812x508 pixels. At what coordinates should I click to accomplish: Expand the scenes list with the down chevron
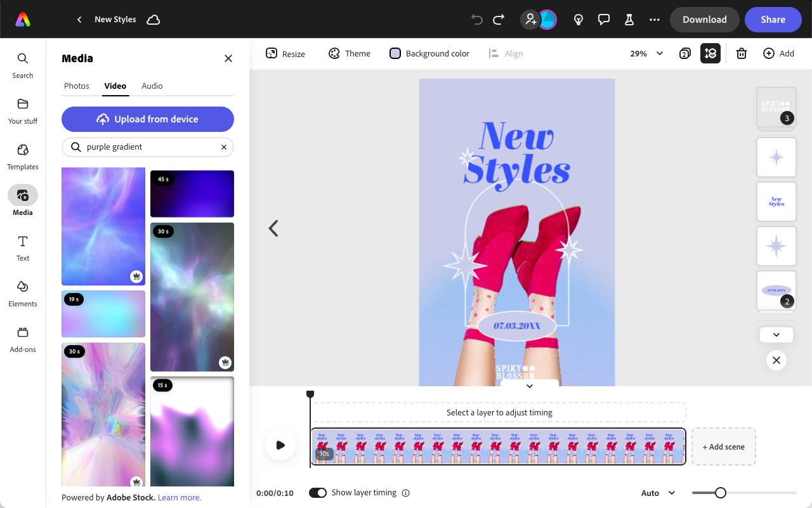click(776, 334)
